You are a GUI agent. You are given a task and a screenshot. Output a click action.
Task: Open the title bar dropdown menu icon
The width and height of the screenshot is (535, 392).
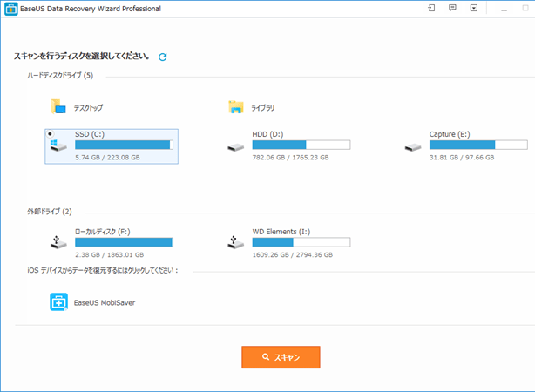[x=474, y=8]
